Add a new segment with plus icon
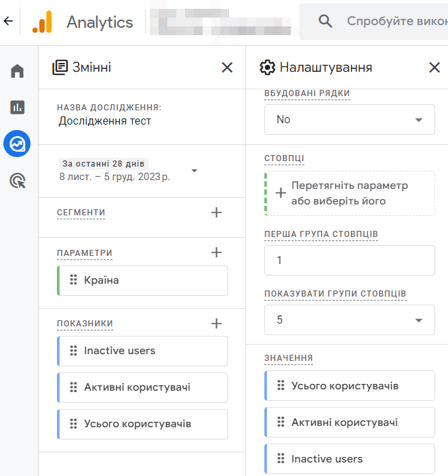448x476 pixels. point(216,213)
